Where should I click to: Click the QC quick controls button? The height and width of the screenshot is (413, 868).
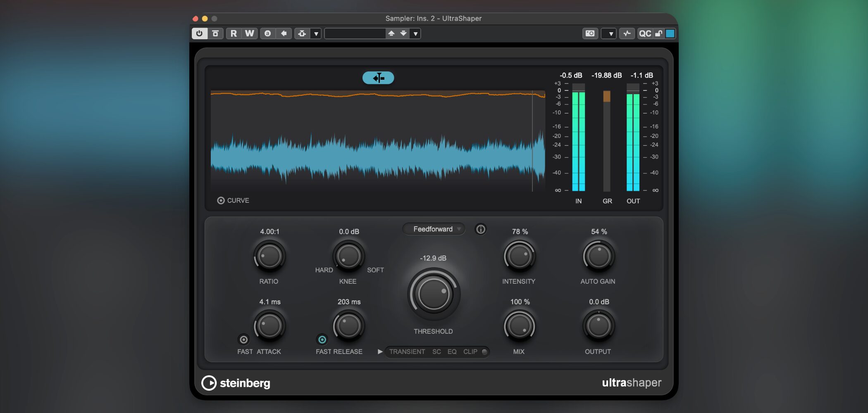coord(644,33)
